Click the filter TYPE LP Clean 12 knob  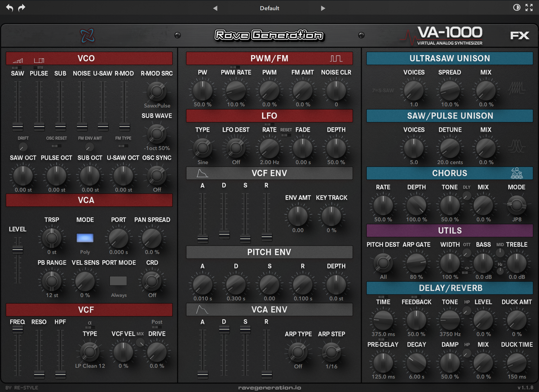point(89,351)
